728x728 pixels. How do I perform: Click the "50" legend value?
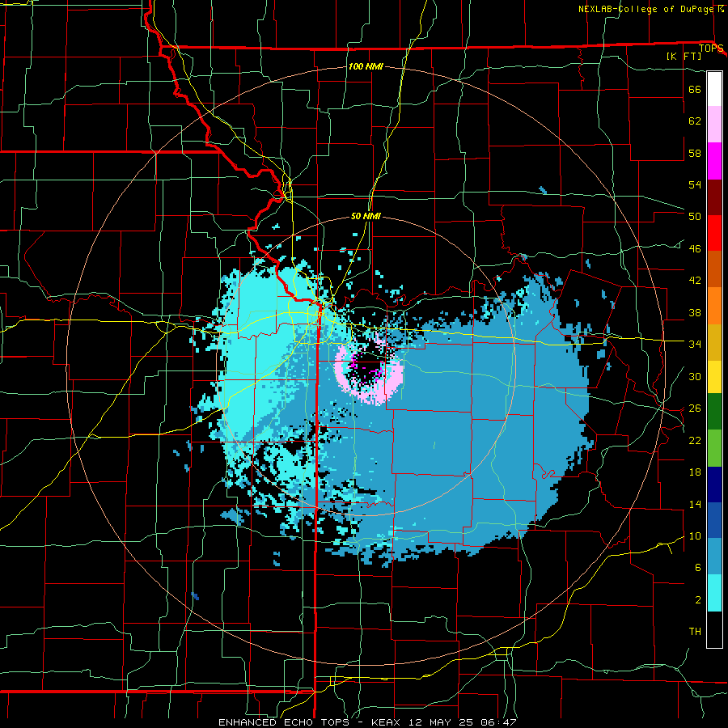coord(695,217)
